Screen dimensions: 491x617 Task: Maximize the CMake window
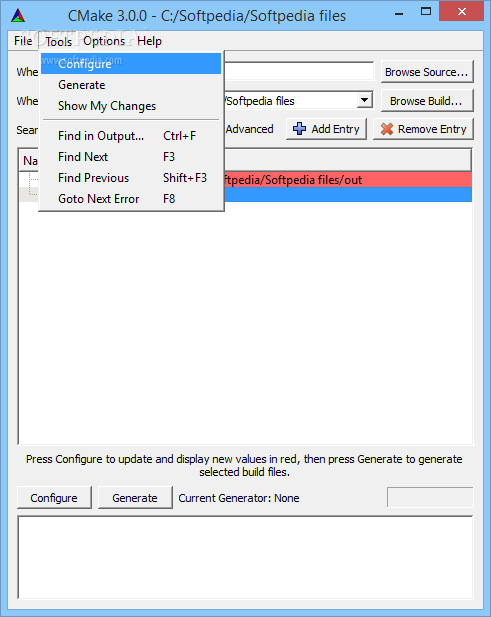click(426, 12)
